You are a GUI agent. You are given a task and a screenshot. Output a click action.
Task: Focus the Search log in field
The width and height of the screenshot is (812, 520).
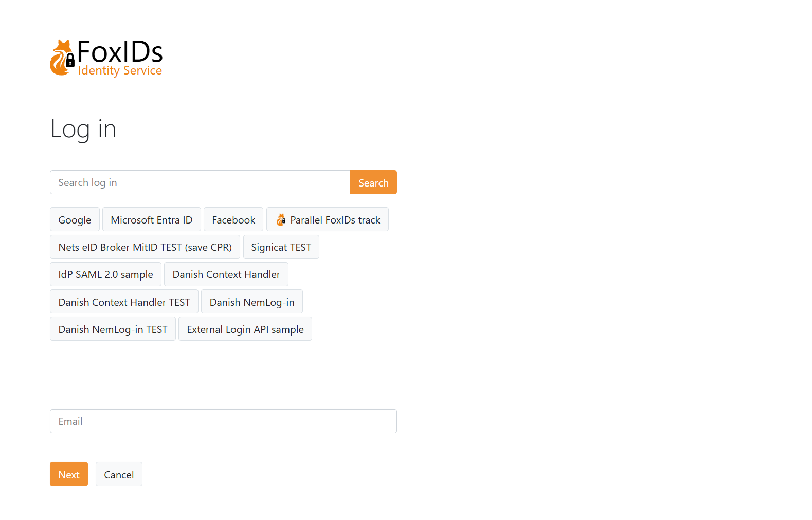point(200,182)
